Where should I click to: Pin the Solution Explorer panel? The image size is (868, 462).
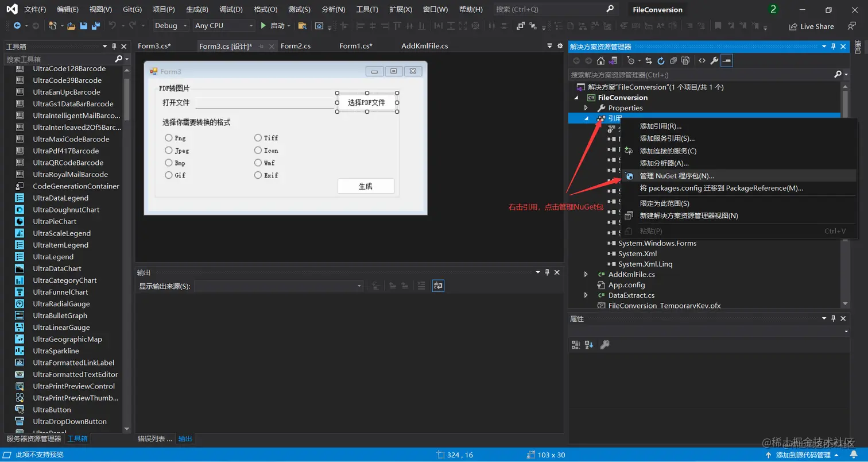tap(834, 47)
